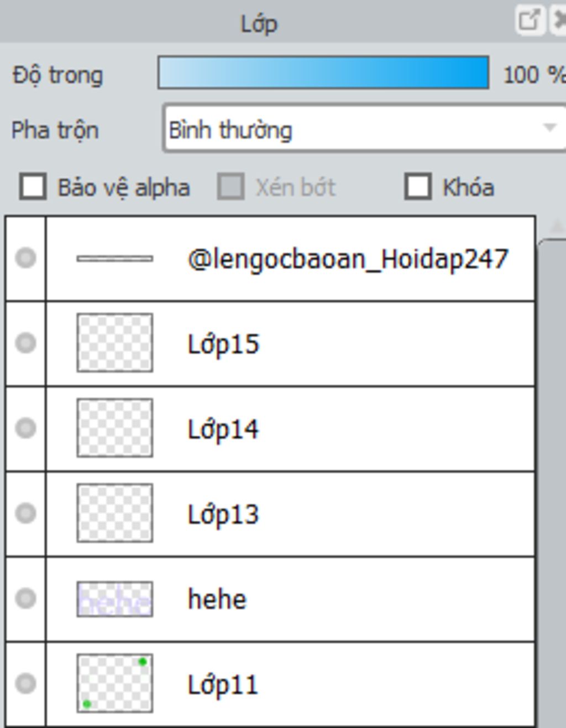Select the Lớp15 layer name
Image resolution: width=566 pixels, height=728 pixels.
point(223,344)
